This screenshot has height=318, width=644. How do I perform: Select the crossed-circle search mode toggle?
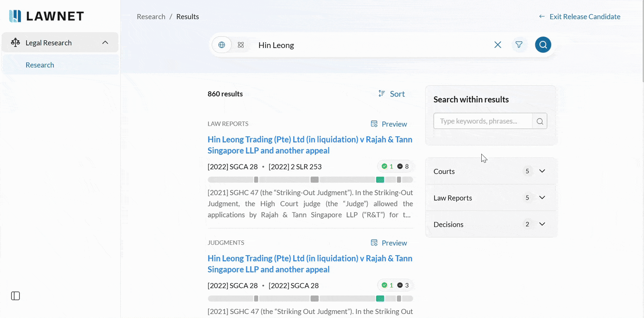241,45
